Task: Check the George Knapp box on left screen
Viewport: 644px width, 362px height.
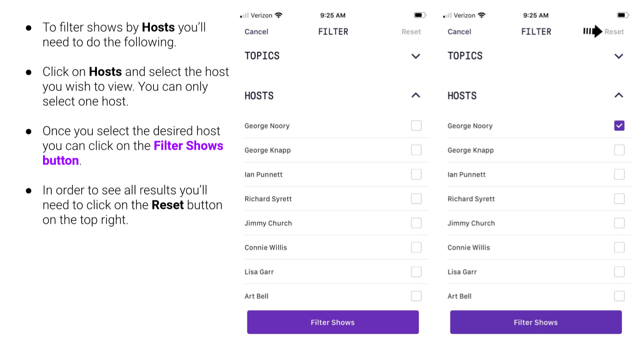Action: click(x=416, y=150)
